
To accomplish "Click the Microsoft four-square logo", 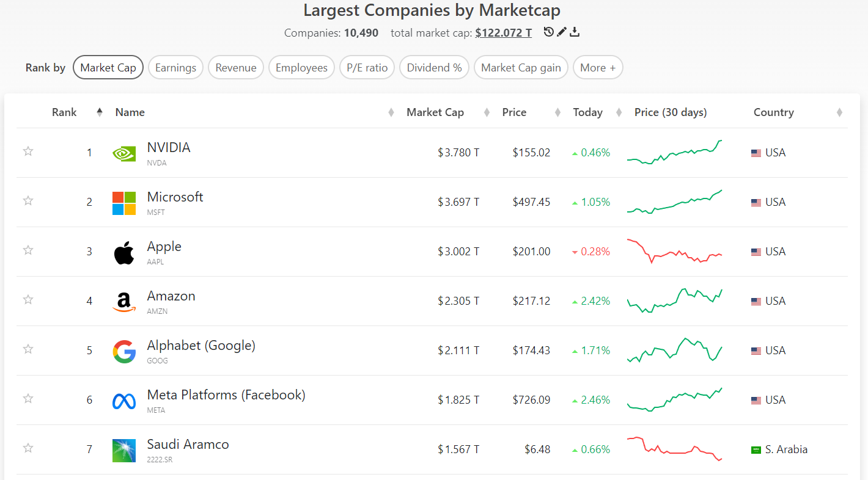I will pyautogui.click(x=124, y=203).
